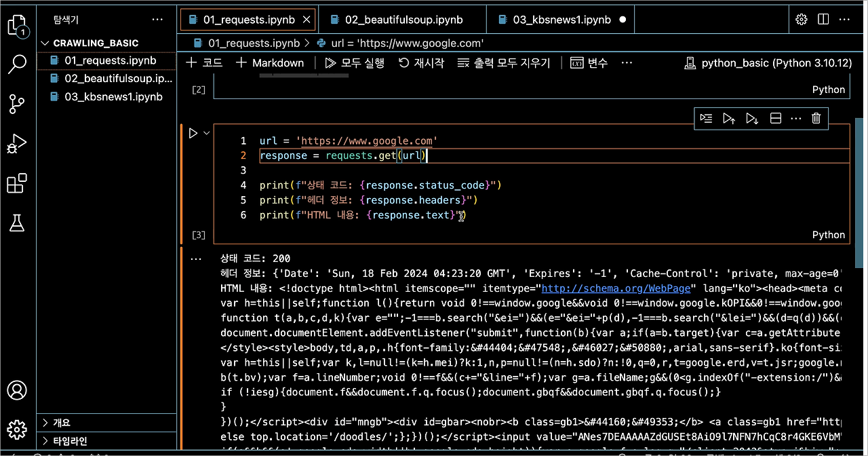Screen dimensions: 868x456
Task: Open the Extensions view
Action: 18,183
